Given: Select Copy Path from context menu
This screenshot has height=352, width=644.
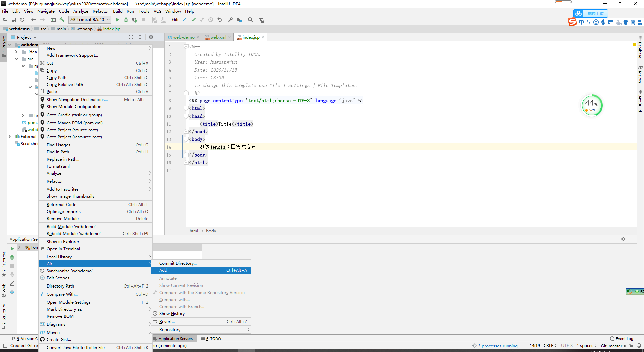Looking at the screenshot, I should pyautogui.click(x=95, y=77).
